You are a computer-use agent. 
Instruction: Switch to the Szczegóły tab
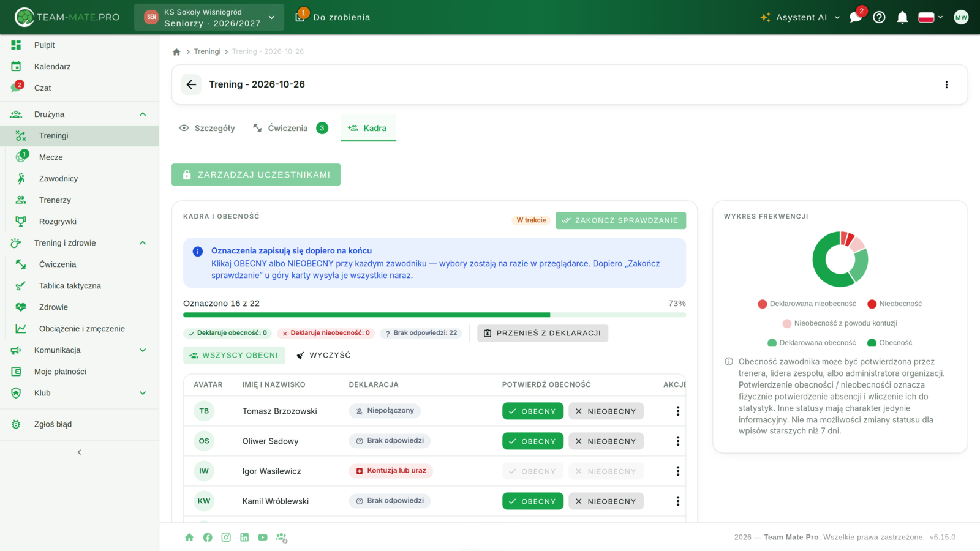207,128
